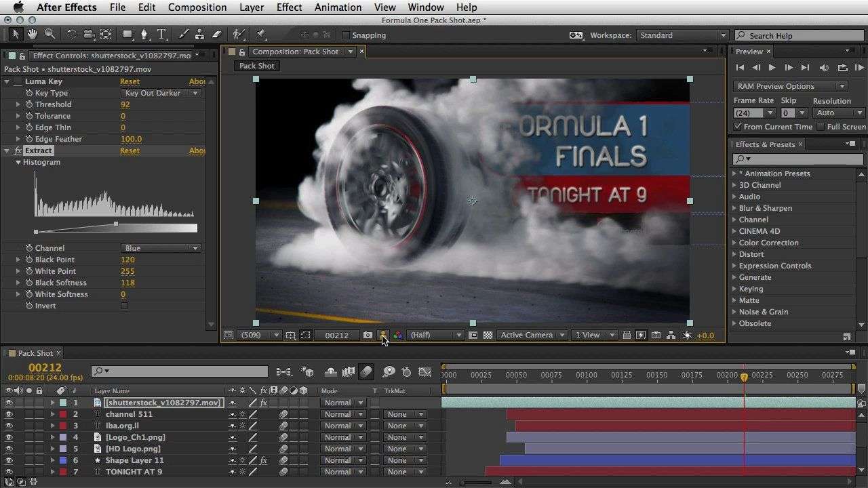
Task: Select the Hand tool in the toolbar
Action: 32,34
